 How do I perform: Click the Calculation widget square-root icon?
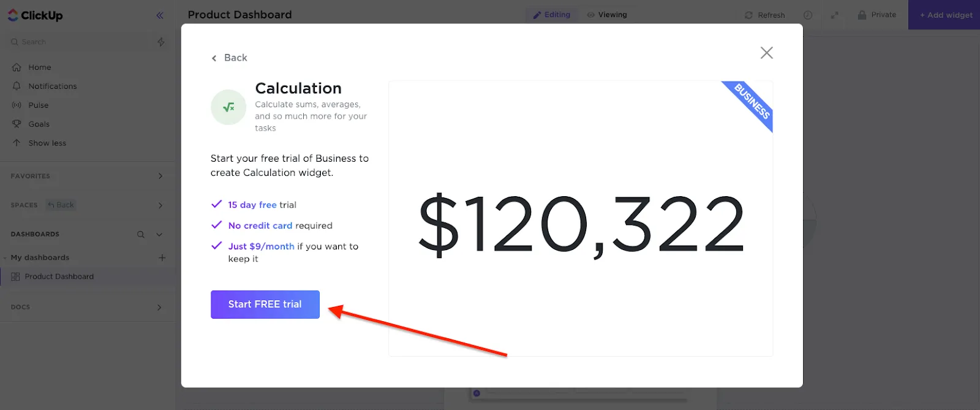pos(228,107)
